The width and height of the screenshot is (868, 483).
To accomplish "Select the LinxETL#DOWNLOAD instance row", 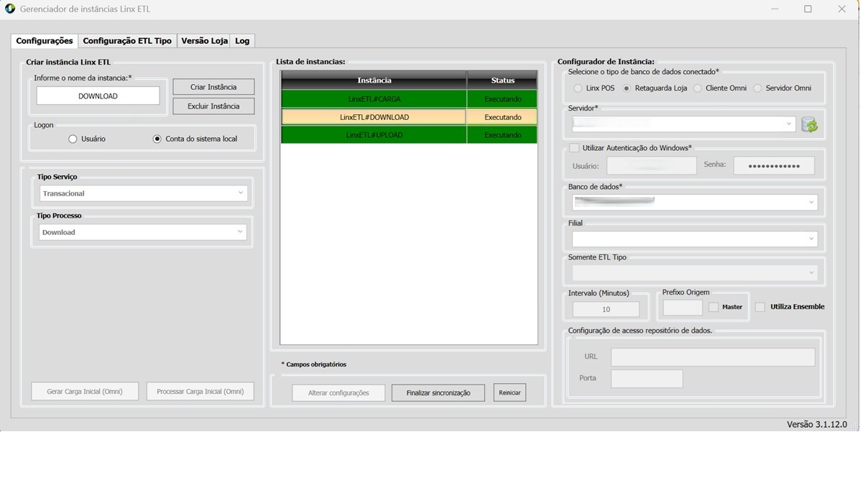I will tap(409, 117).
